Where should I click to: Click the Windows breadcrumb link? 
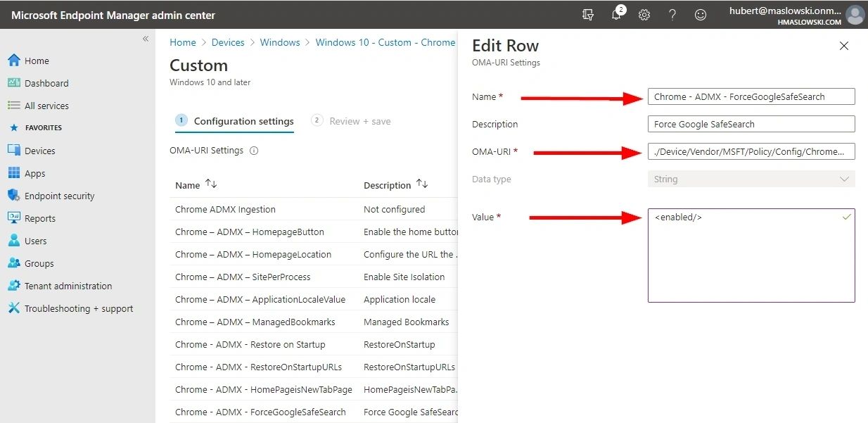pos(280,42)
